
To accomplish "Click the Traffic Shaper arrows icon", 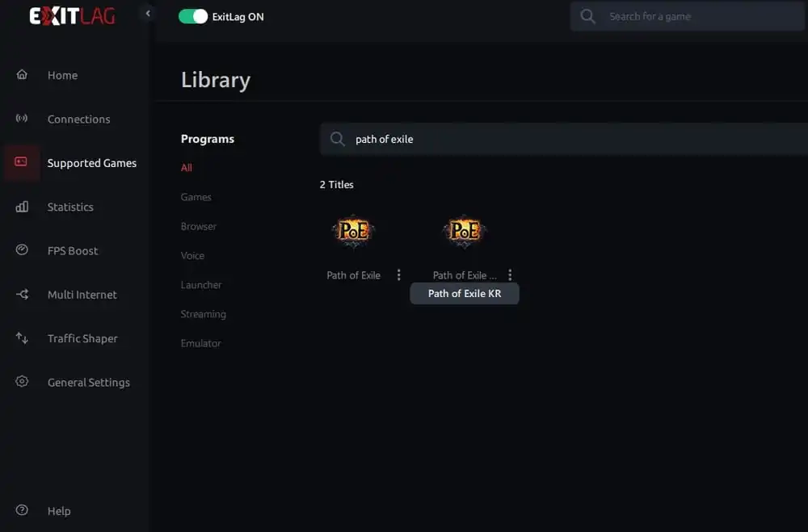I will pyautogui.click(x=22, y=337).
